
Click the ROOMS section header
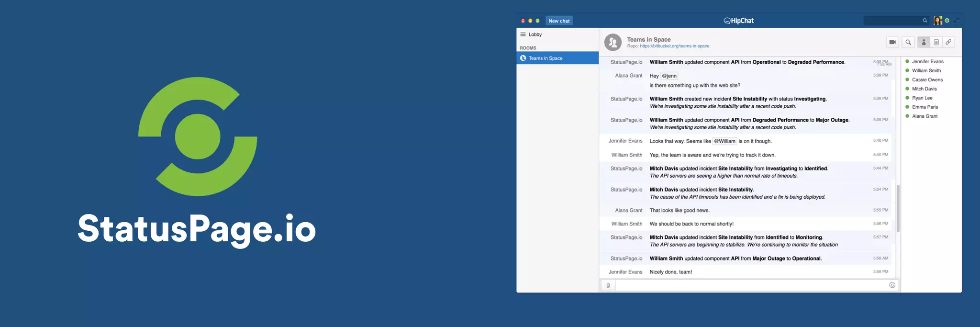[528, 48]
